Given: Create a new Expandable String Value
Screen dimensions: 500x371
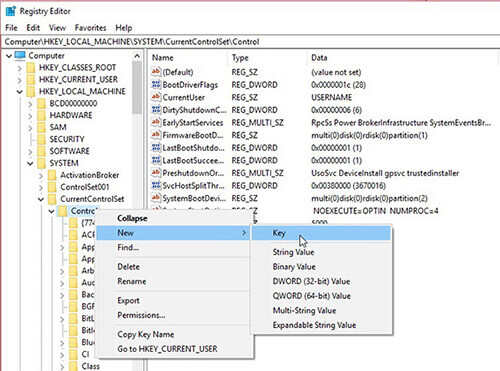Looking at the screenshot, I should point(321,325).
